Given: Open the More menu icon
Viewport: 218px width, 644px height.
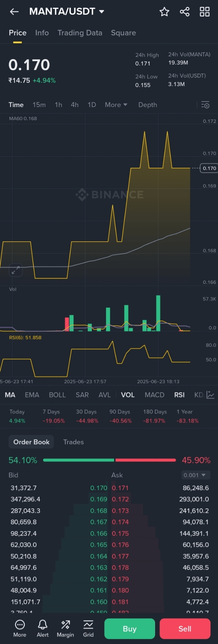Looking at the screenshot, I should [x=20, y=628].
